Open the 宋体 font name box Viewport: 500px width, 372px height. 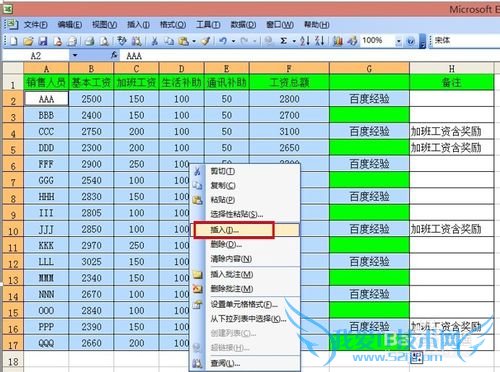[x=465, y=41]
